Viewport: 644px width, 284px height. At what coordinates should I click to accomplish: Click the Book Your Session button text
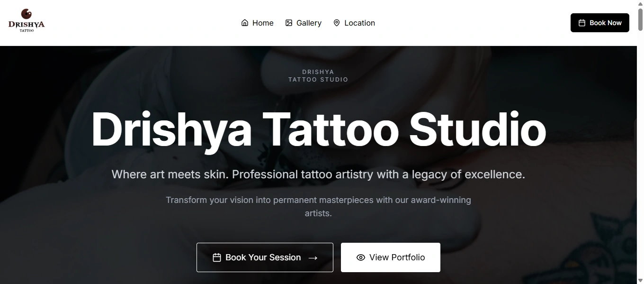pyautogui.click(x=263, y=257)
